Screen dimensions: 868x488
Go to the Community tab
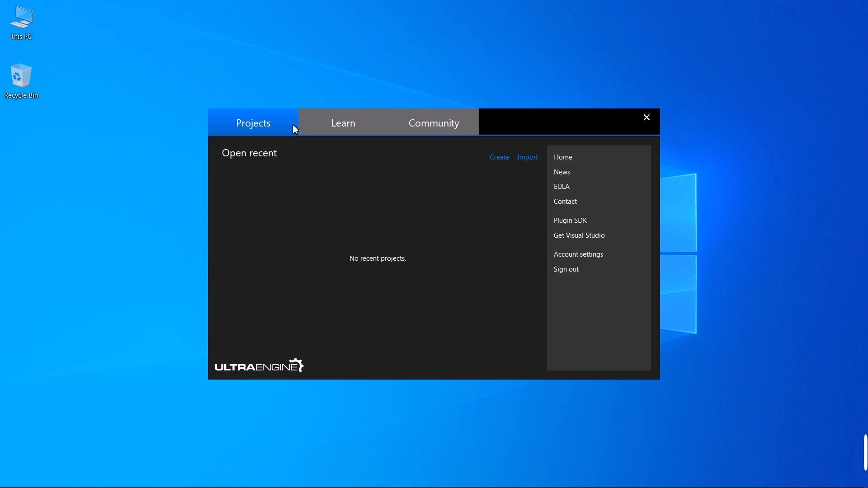[x=434, y=123]
